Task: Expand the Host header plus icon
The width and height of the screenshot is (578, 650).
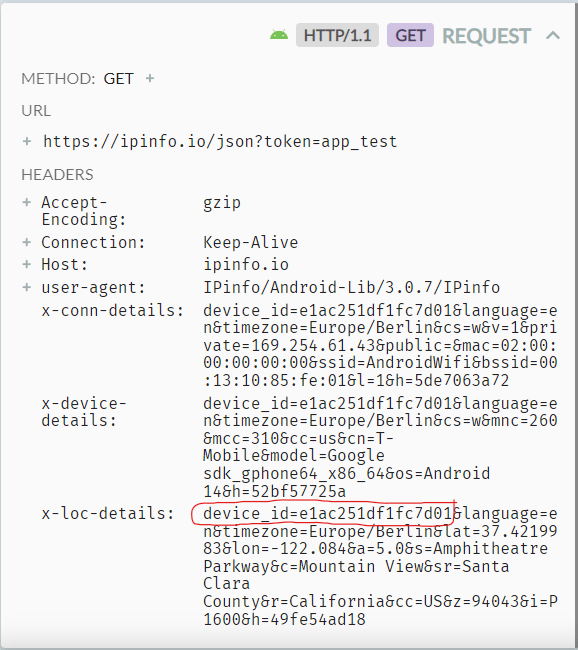Action: (x=27, y=264)
